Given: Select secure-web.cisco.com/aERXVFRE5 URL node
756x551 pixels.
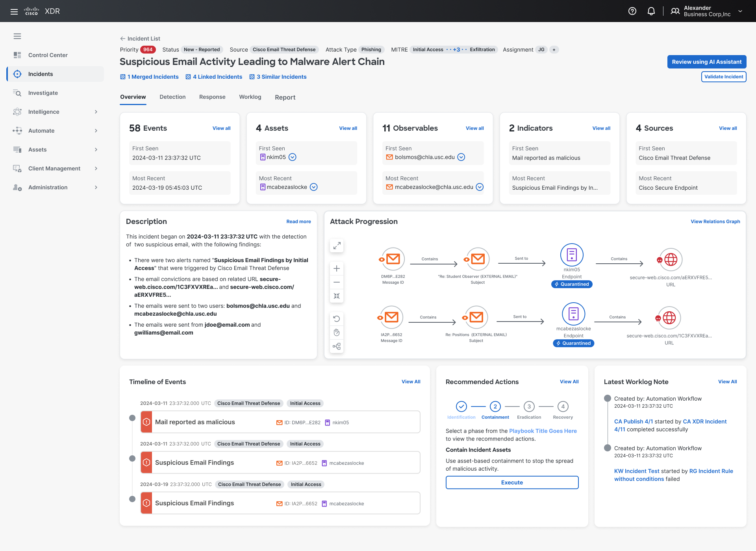Looking at the screenshot, I should click(671, 259).
